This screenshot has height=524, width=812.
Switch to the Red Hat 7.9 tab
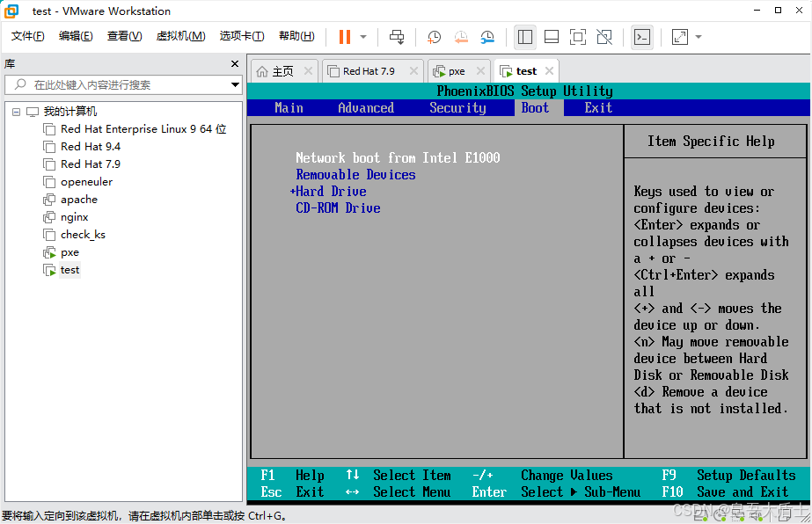point(369,71)
